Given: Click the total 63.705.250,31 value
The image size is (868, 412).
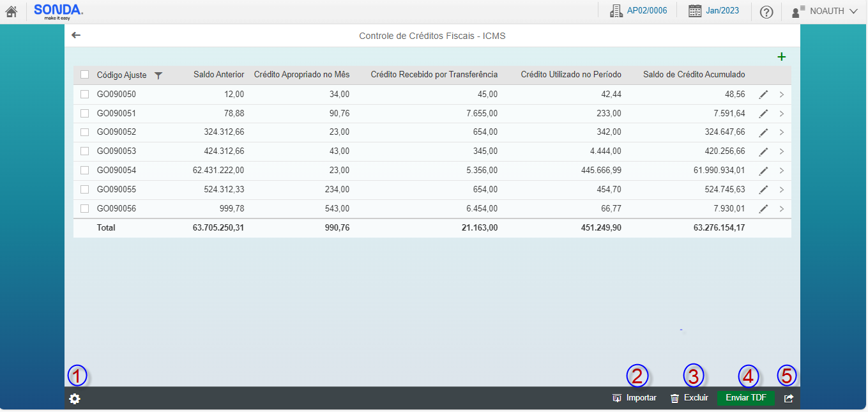Looking at the screenshot, I should coord(218,227).
